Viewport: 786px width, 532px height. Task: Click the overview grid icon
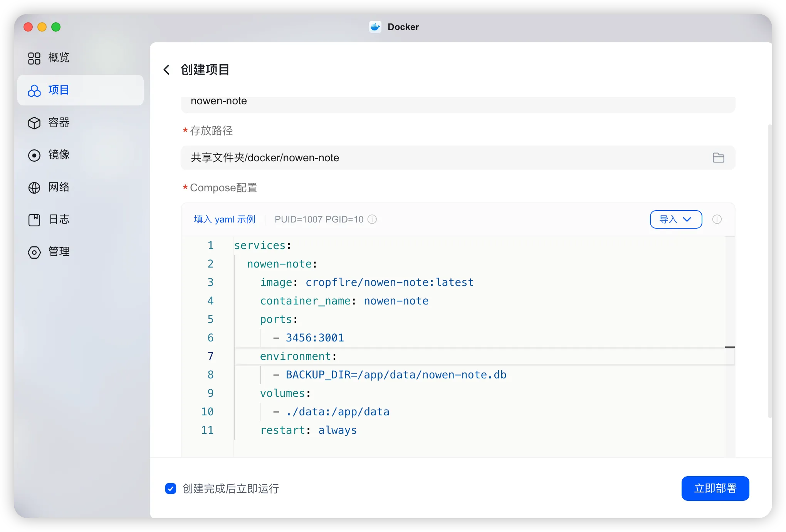pos(34,58)
